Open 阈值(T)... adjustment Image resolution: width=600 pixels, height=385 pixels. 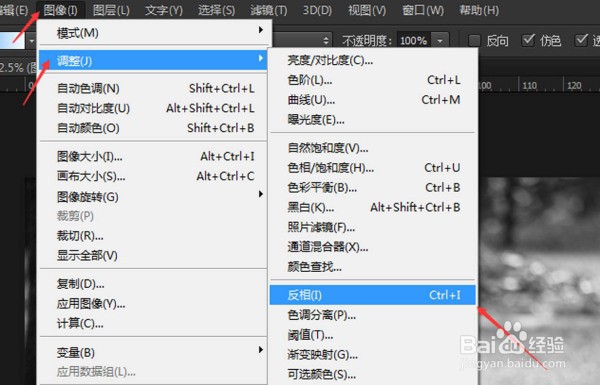coord(372,335)
